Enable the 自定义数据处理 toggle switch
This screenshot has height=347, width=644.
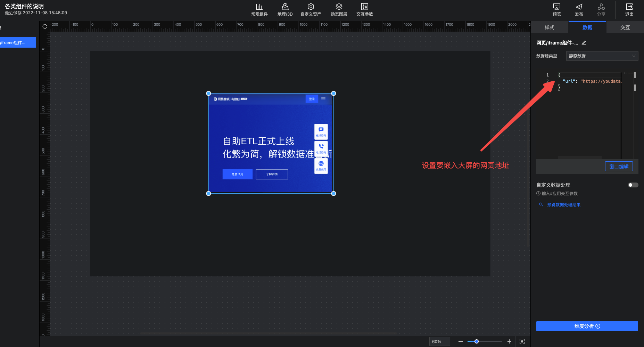click(633, 185)
